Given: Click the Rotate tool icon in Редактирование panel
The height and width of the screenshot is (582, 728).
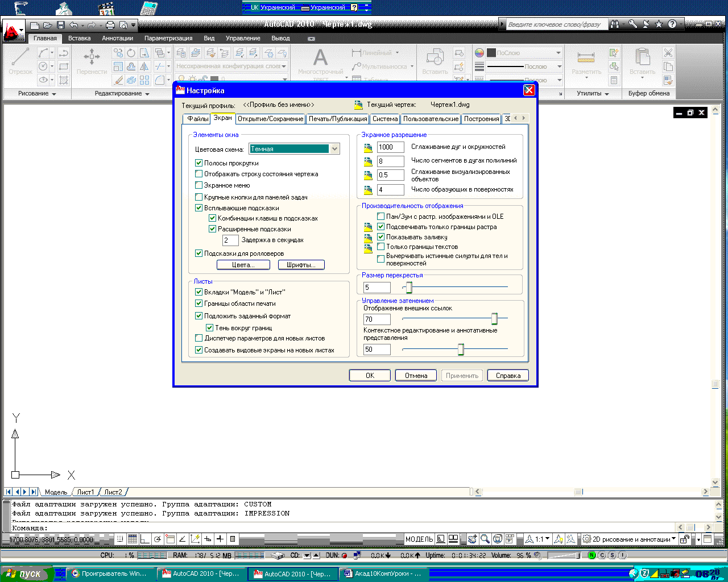Looking at the screenshot, I should coord(131,53).
